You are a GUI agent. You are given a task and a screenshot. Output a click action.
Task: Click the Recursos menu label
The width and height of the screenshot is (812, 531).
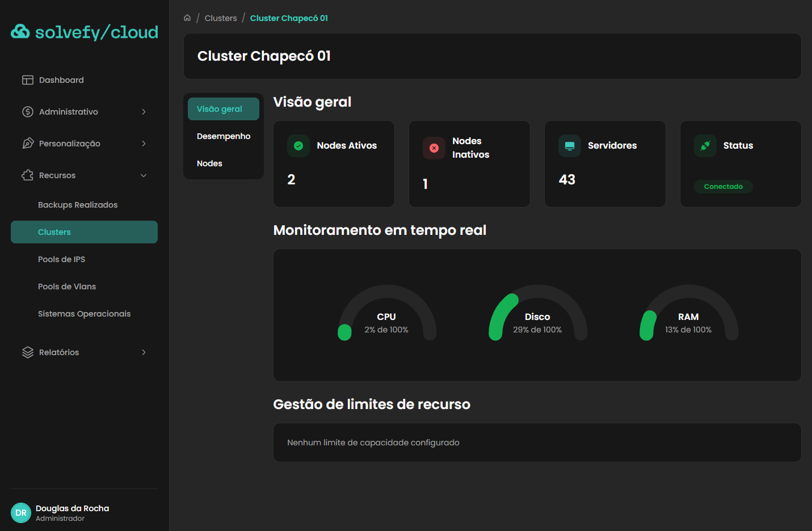57,175
